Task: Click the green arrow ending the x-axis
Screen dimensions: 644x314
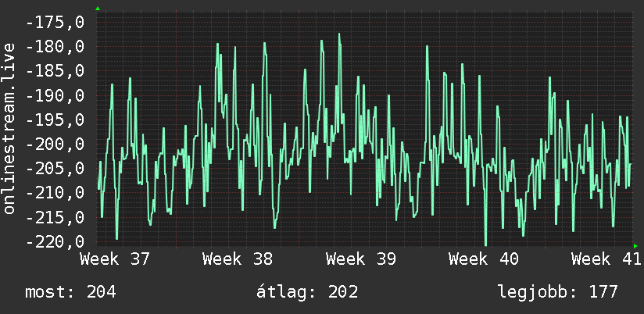Action: pos(635,246)
